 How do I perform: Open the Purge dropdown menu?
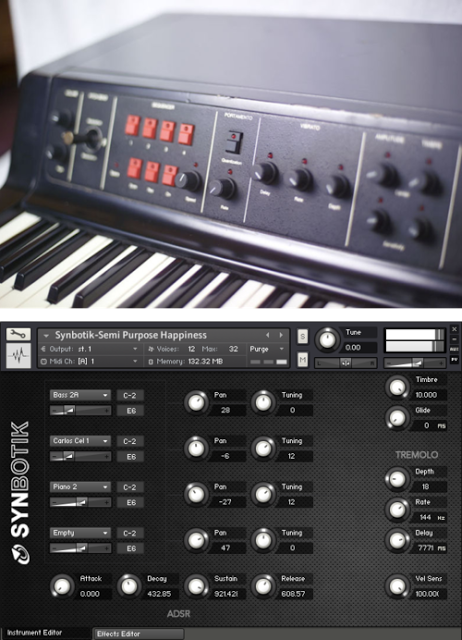point(267,349)
